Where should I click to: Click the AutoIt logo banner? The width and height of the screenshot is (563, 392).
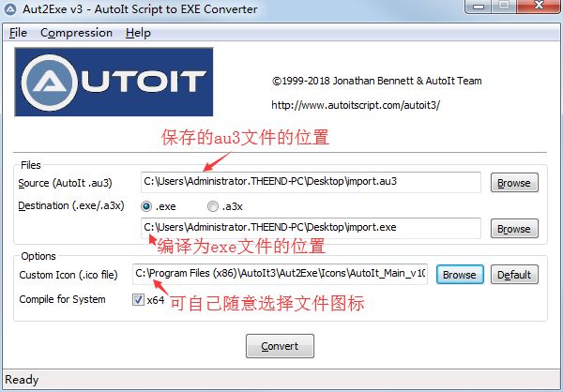[114, 83]
